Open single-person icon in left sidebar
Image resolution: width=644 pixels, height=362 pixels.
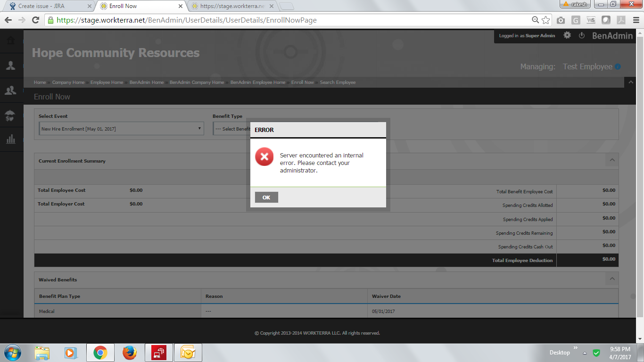(x=10, y=66)
